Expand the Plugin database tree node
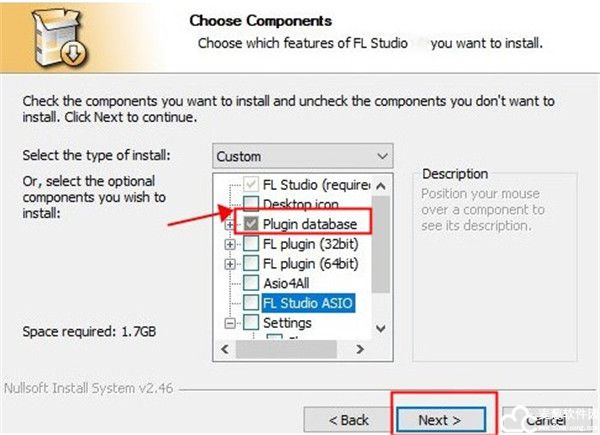 point(230,224)
